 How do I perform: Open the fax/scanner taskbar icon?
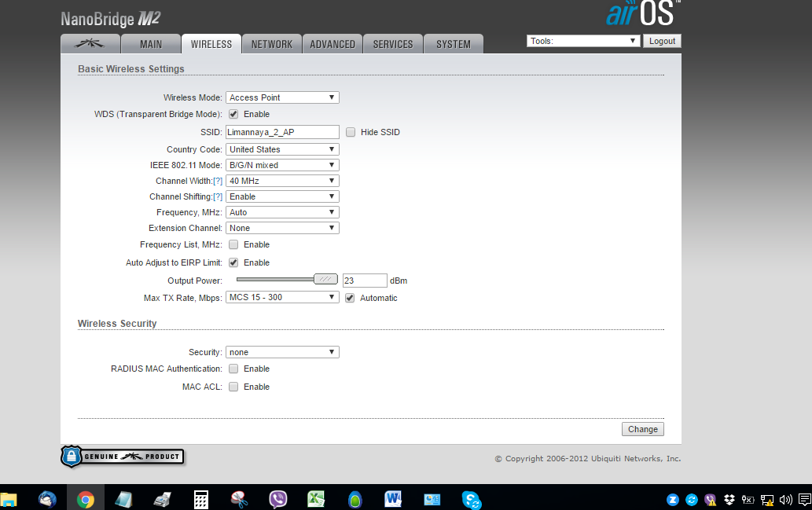pos(162,499)
